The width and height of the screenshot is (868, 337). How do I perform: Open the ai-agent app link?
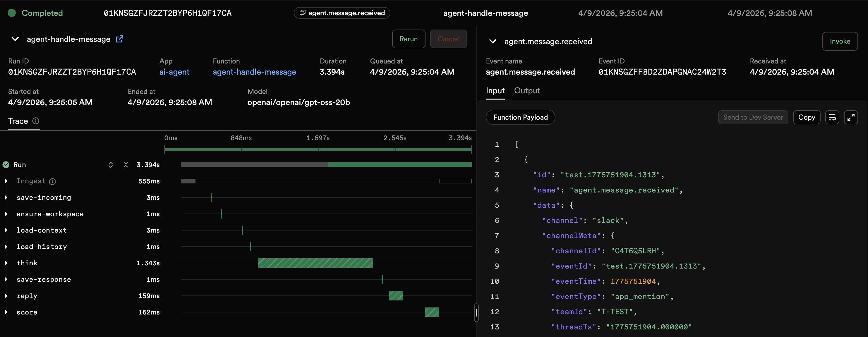tap(174, 72)
